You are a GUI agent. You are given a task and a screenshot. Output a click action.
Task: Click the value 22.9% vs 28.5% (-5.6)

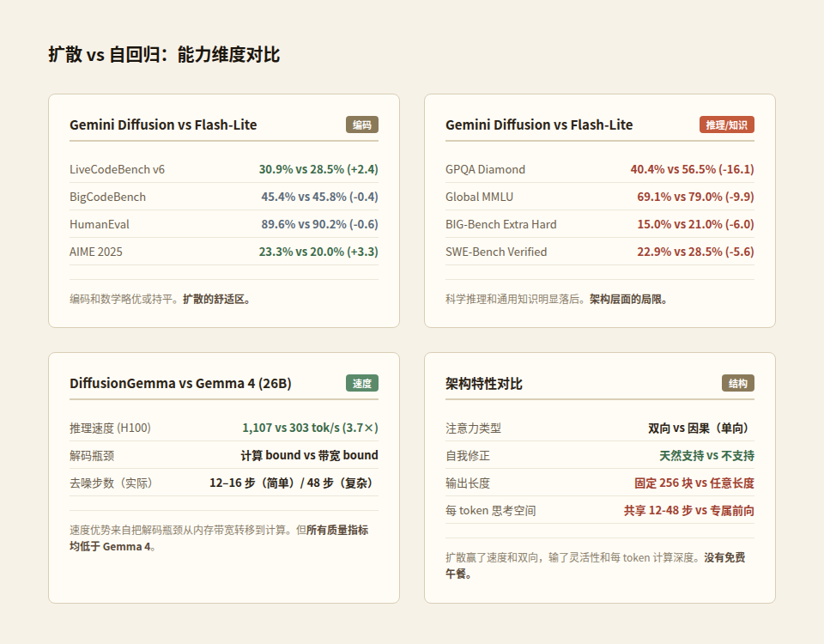[x=695, y=252]
